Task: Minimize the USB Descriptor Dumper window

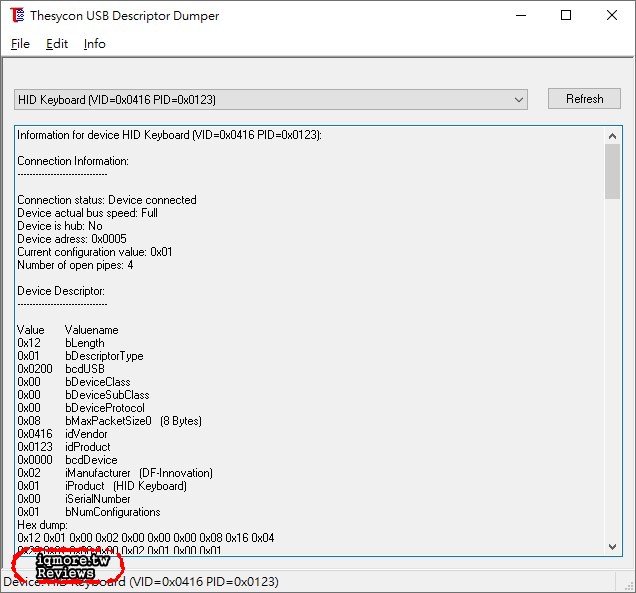Action: (521, 15)
